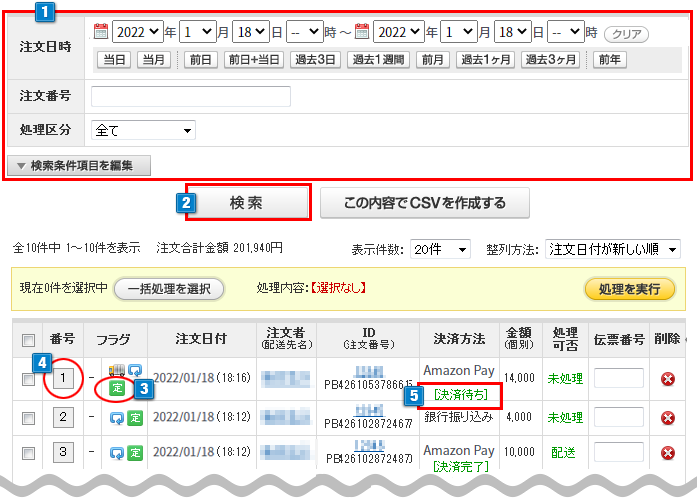
Task: Click order number button 1
Action: coord(63,378)
